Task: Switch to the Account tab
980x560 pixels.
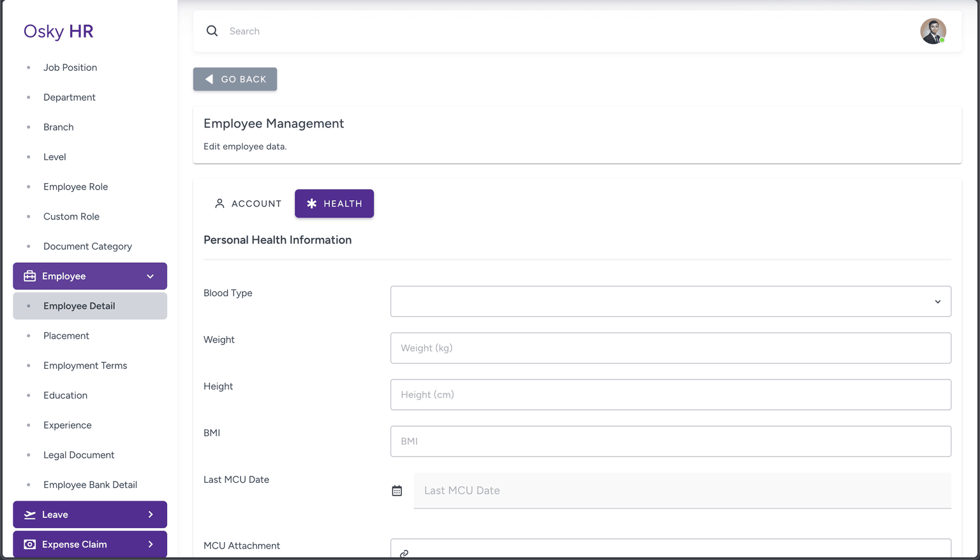Action: [x=248, y=203]
